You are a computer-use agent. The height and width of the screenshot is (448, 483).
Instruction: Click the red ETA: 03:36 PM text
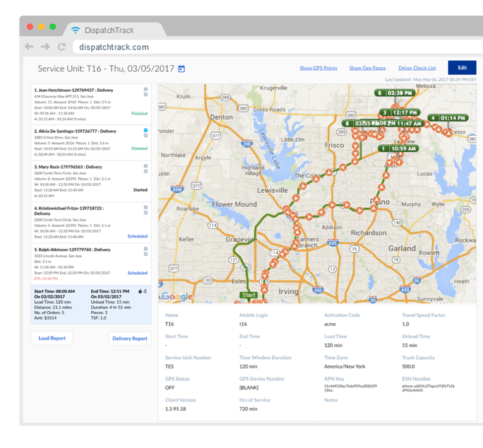pos(46,279)
